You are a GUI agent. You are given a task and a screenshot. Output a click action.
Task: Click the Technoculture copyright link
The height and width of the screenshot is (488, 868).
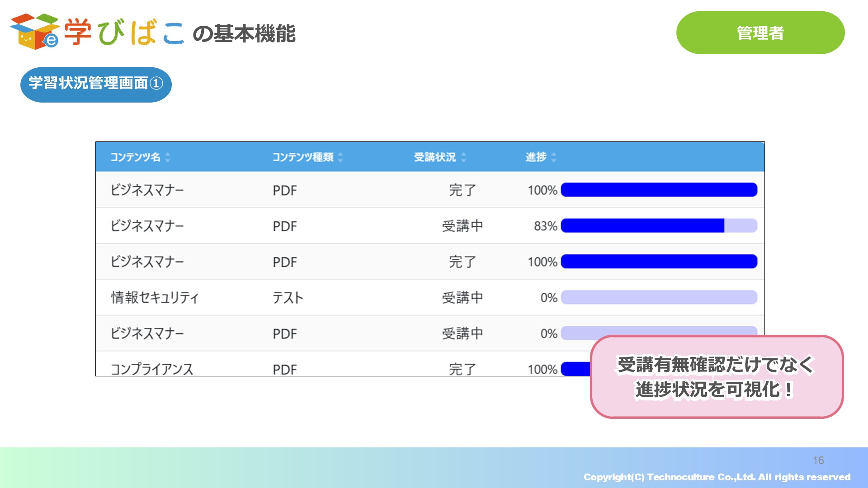pyautogui.click(x=717, y=477)
